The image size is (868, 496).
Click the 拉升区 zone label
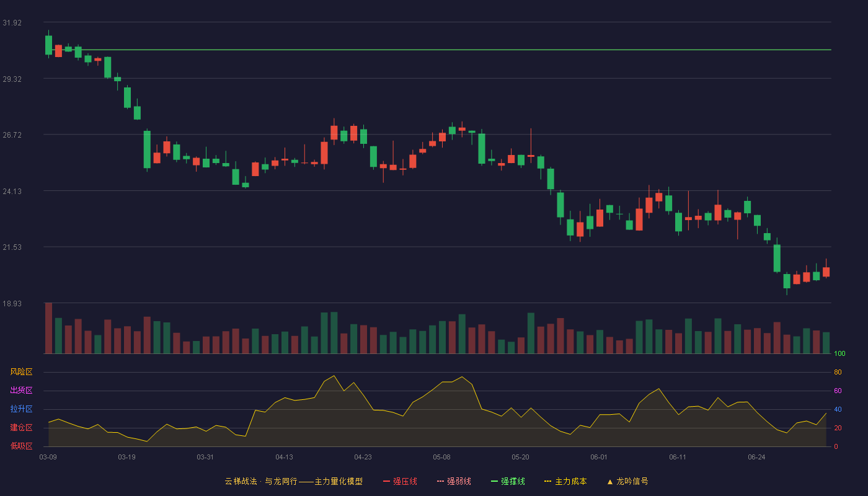click(x=21, y=409)
